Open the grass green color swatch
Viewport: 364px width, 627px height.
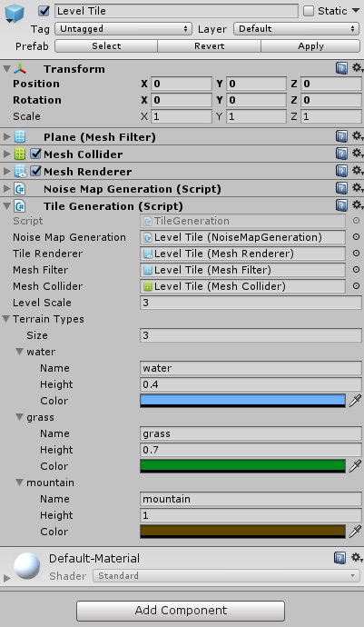coord(242,466)
